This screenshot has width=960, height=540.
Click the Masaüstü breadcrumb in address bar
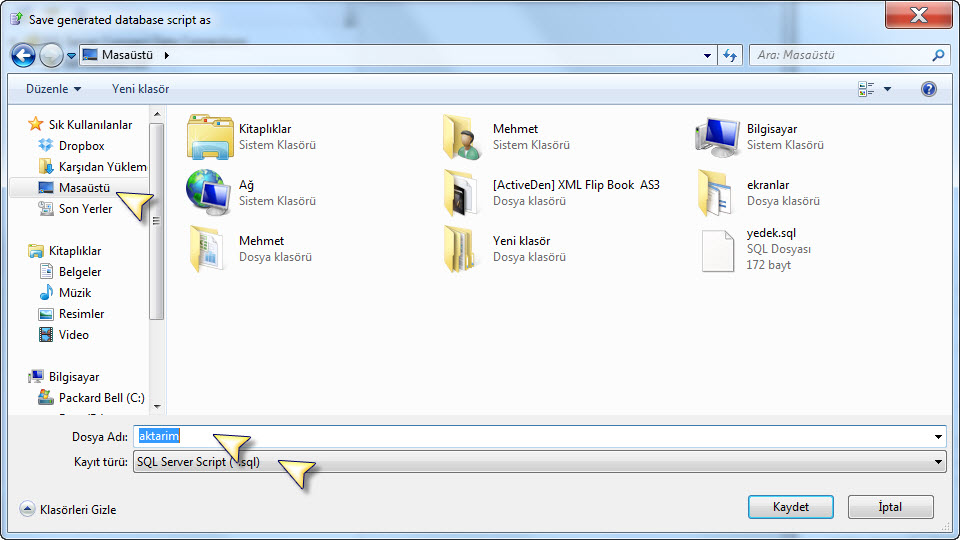tap(127, 55)
